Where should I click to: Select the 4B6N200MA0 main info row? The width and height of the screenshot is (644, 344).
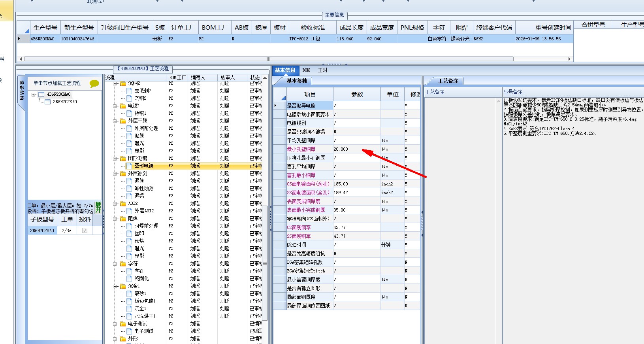coord(295,39)
